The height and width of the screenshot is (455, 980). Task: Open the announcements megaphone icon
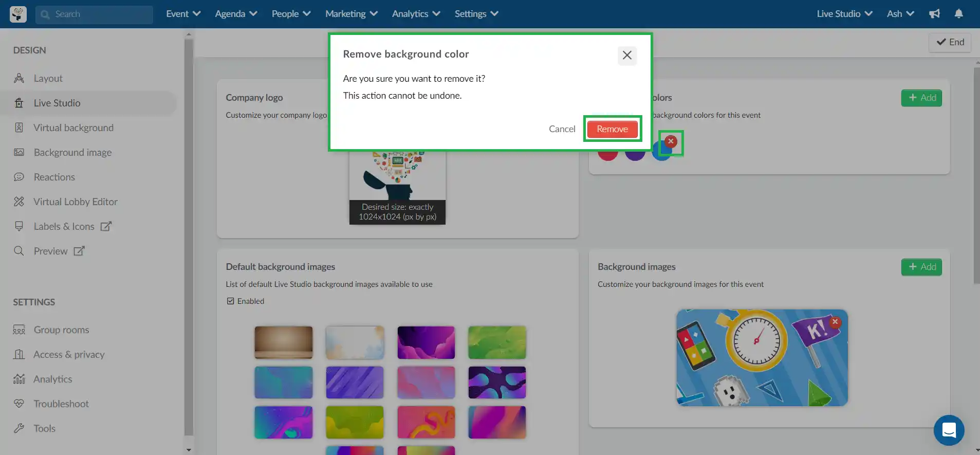pos(934,14)
